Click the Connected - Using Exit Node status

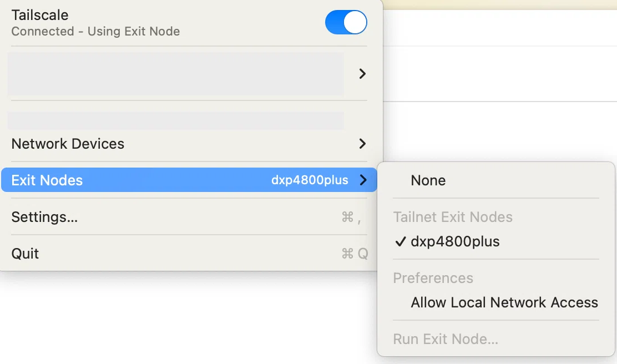pos(95,32)
